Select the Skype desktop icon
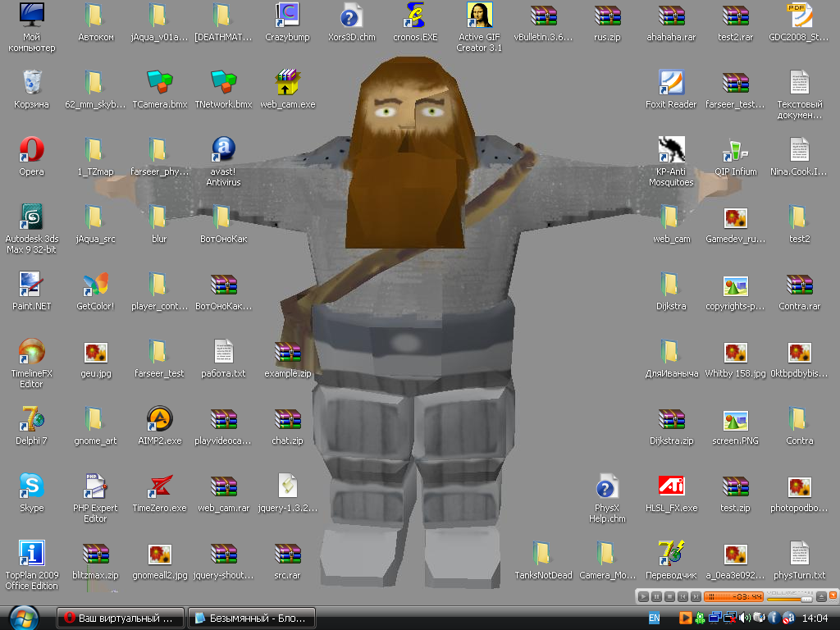This screenshot has height=630, width=840. point(31,486)
